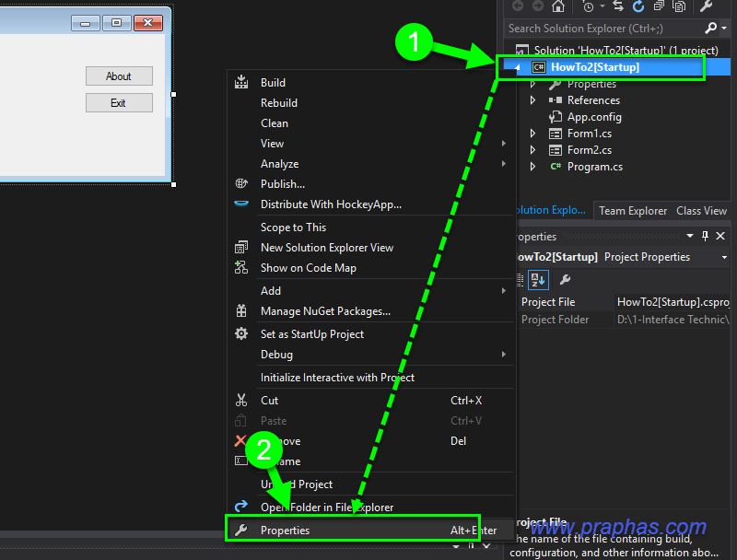Toggle auto-hide pin on Properties panel
This screenshot has height=560, width=737.
pyautogui.click(x=705, y=236)
